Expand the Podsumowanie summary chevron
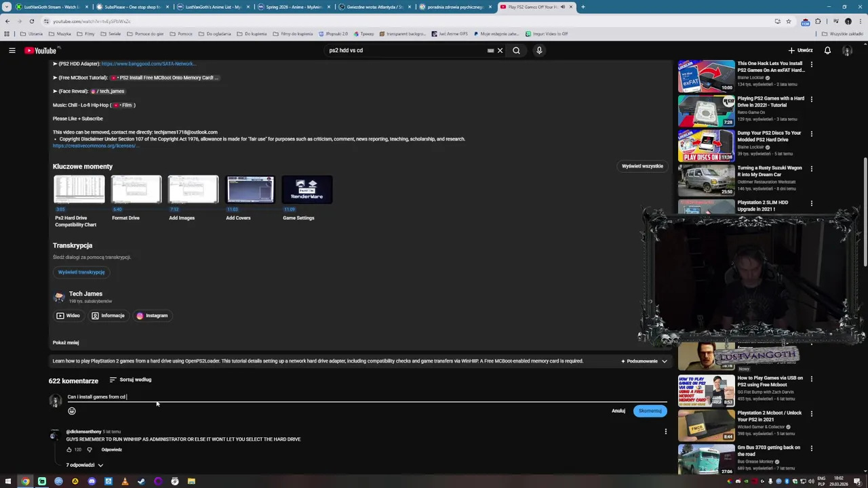The width and height of the screenshot is (868, 488). tap(664, 361)
